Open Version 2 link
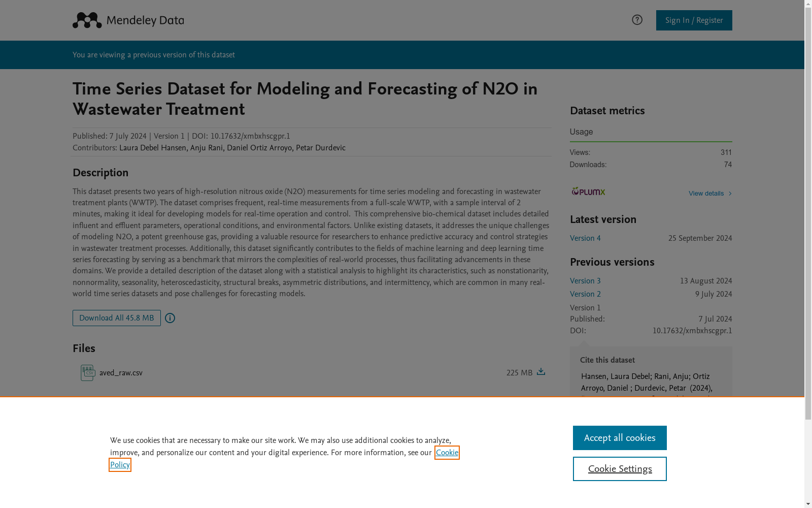 coord(585,294)
